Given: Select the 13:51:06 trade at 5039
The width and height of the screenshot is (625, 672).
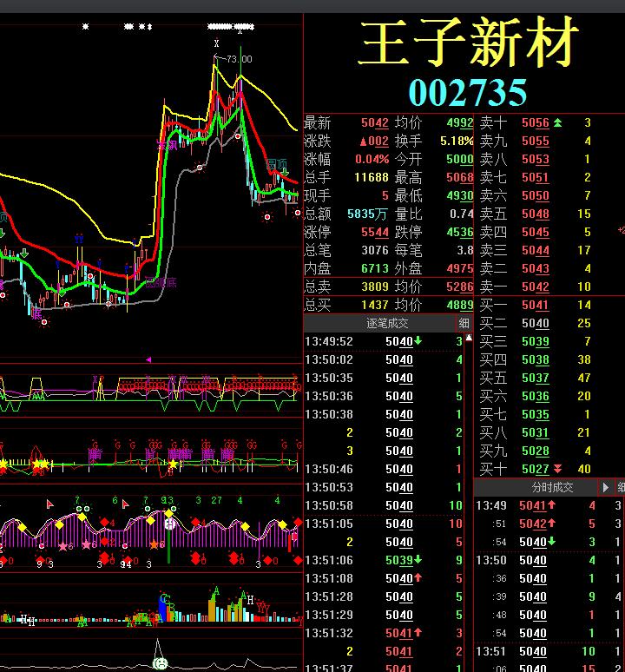Looking at the screenshot, I should pos(384,560).
